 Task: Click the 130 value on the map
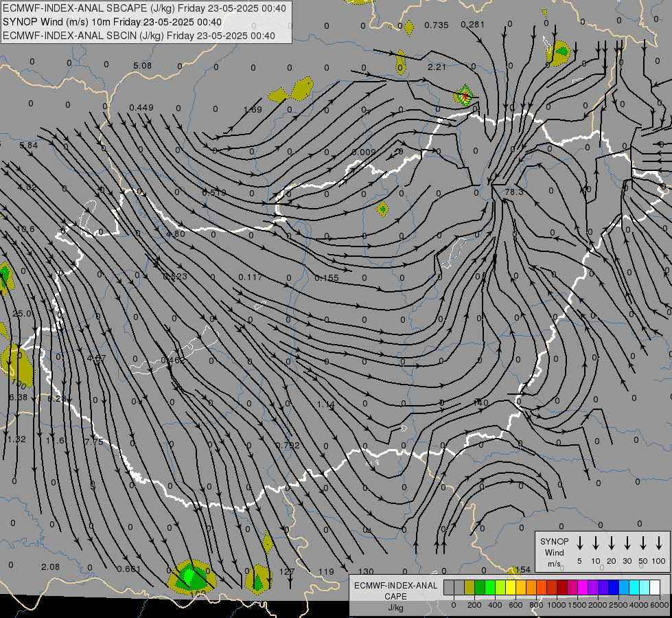(x=366, y=572)
